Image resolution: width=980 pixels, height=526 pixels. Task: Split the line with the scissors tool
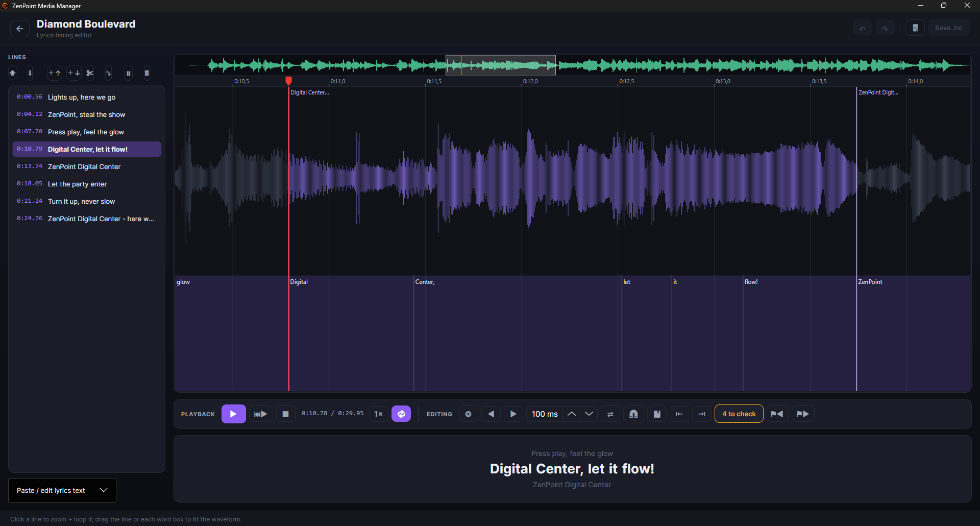point(90,73)
